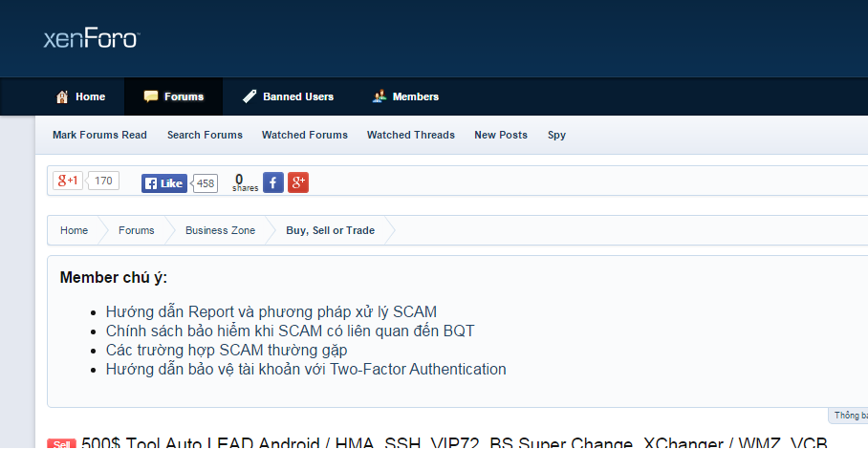868x449 pixels.
Task: Open the Spy link
Action: [x=557, y=135]
